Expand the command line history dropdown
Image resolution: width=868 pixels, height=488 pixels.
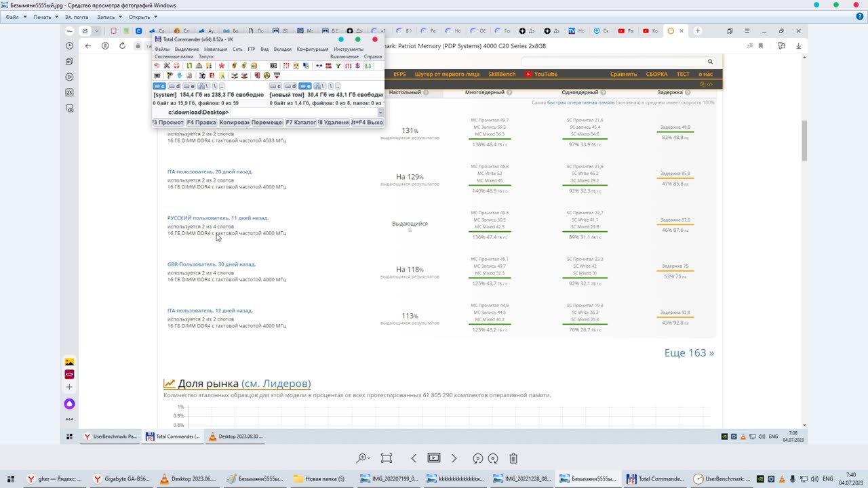(x=380, y=113)
